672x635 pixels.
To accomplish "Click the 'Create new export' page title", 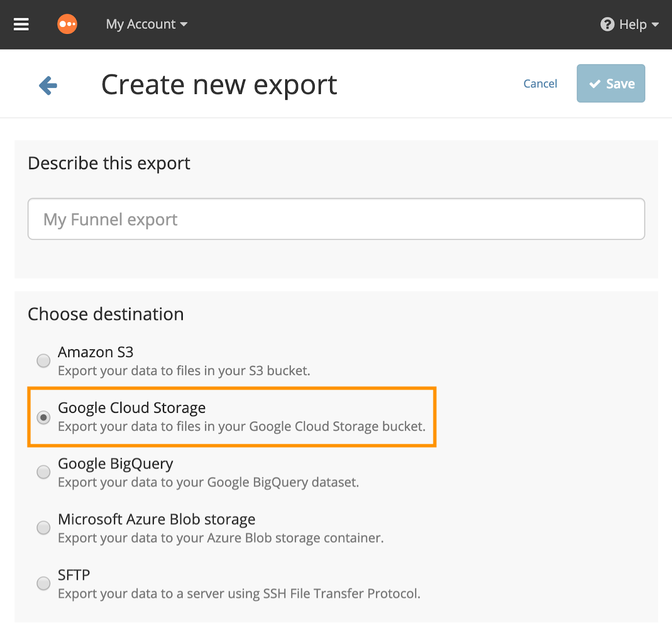I will [x=219, y=85].
